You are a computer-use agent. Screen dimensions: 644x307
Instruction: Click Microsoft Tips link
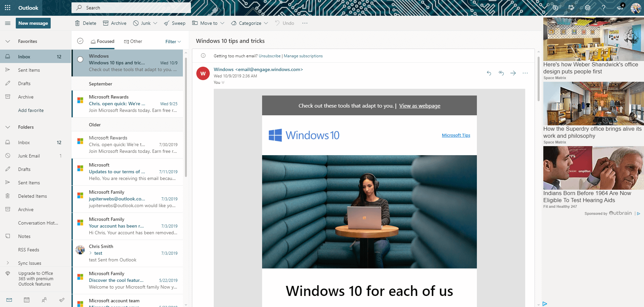coord(456,135)
